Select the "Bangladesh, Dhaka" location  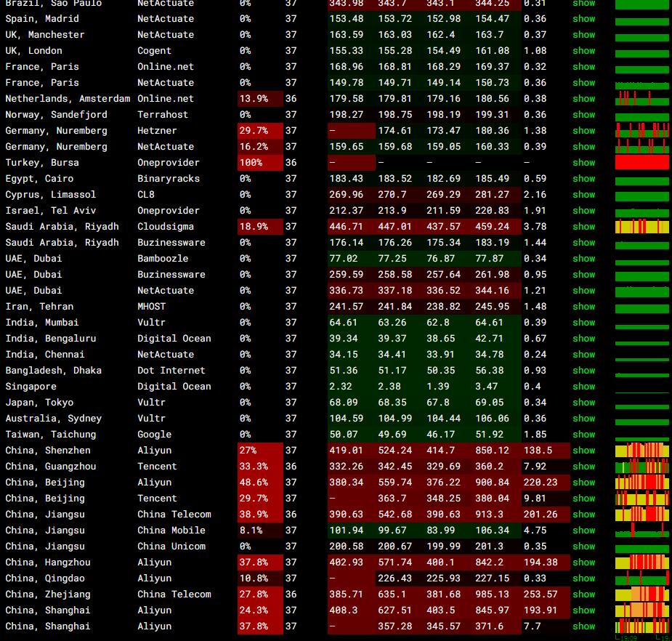(x=53, y=371)
